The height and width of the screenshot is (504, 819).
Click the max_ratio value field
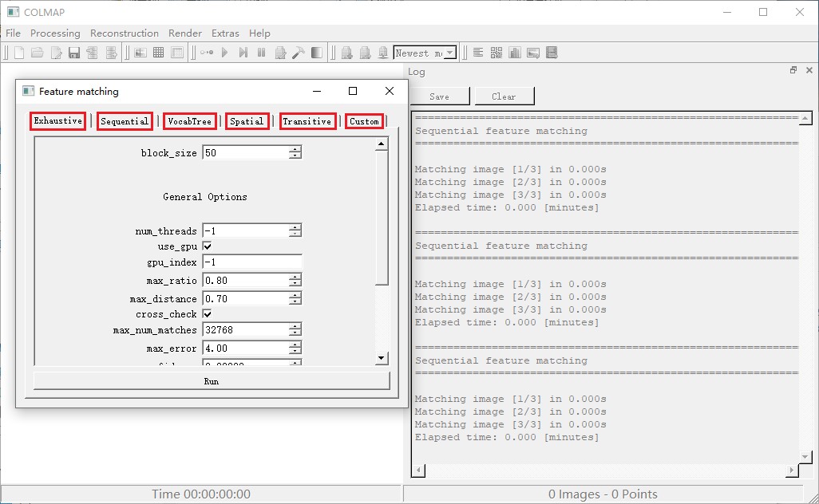246,280
